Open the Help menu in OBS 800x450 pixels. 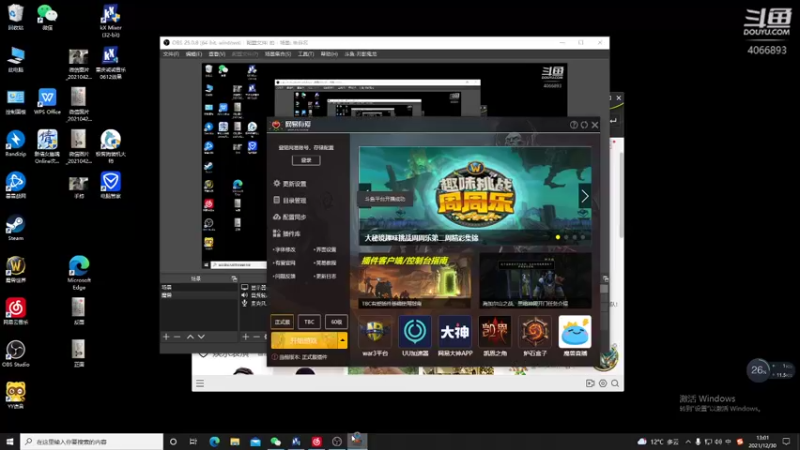tap(329, 54)
